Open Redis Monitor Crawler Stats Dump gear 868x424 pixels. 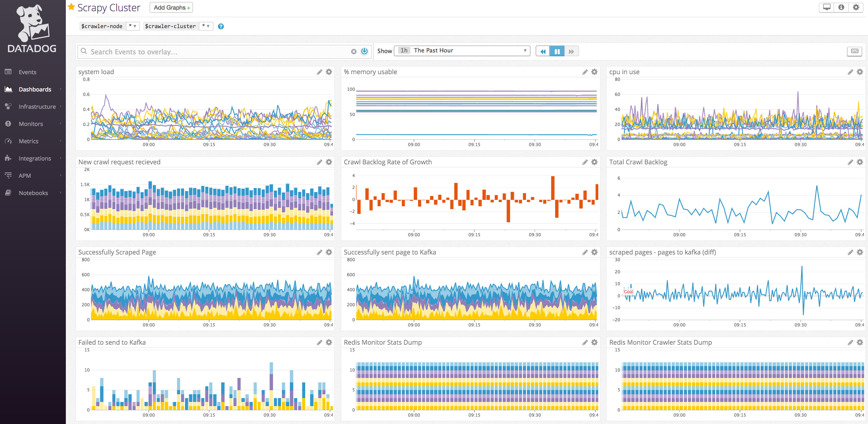pos(860,342)
